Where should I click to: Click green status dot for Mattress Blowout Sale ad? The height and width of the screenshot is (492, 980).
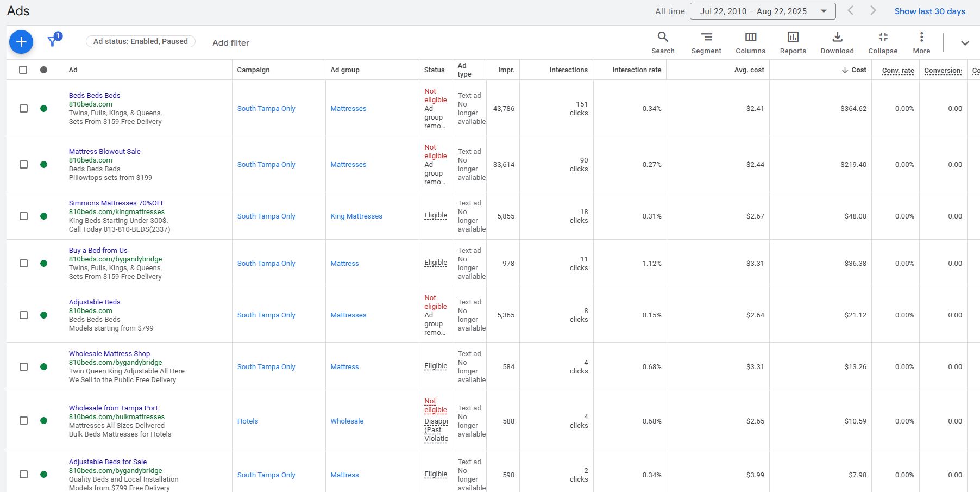coord(44,164)
